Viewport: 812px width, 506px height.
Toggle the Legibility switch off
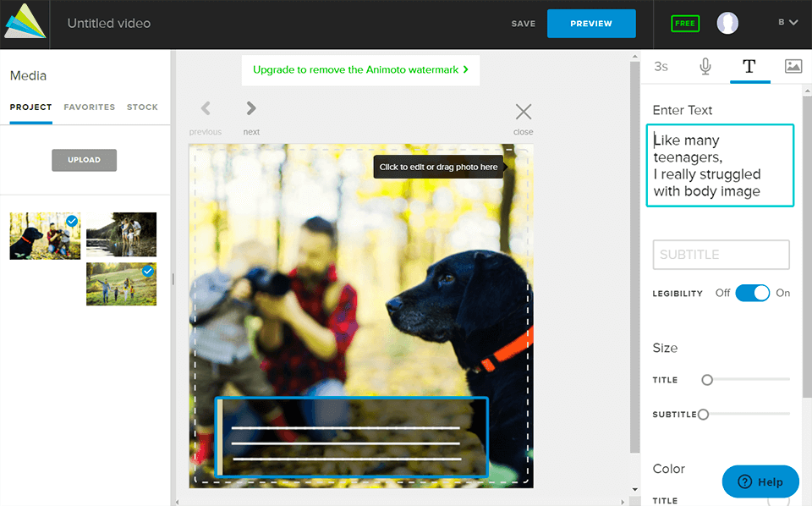(752, 293)
